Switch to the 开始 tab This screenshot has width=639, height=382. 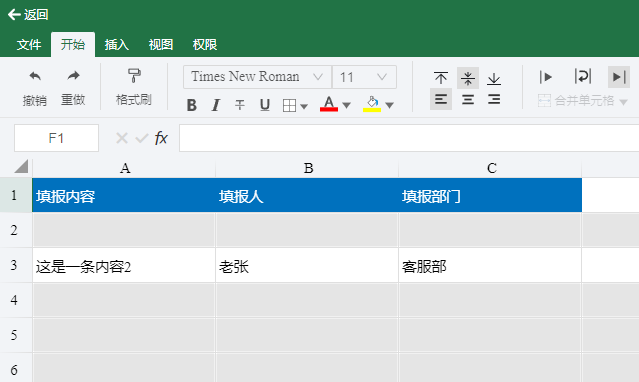pyautogui.click(x=73, y=44)
